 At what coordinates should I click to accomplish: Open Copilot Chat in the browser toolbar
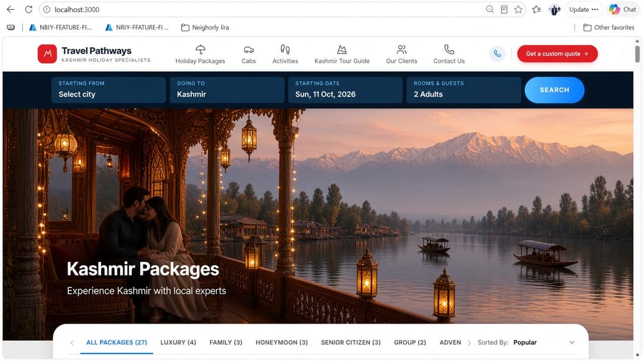click(x=623, y=10)
